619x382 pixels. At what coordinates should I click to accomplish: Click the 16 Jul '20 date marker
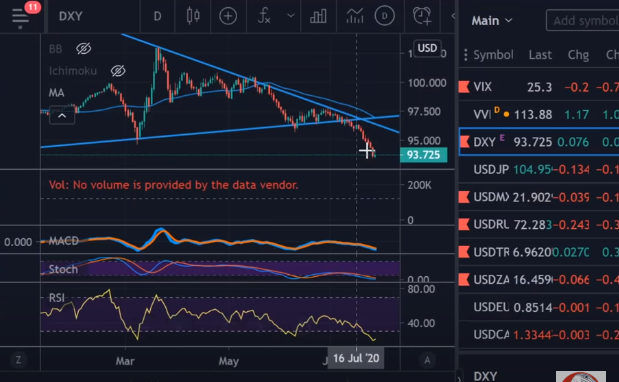[x=356, y=358]
